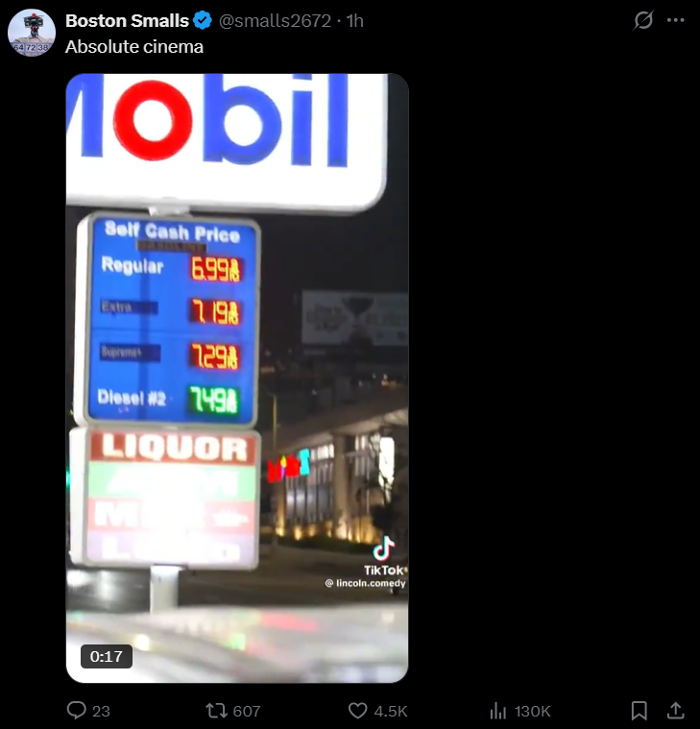The image size is (700, 729).
Task: Click the repost count 607
Action: [247, 711]
